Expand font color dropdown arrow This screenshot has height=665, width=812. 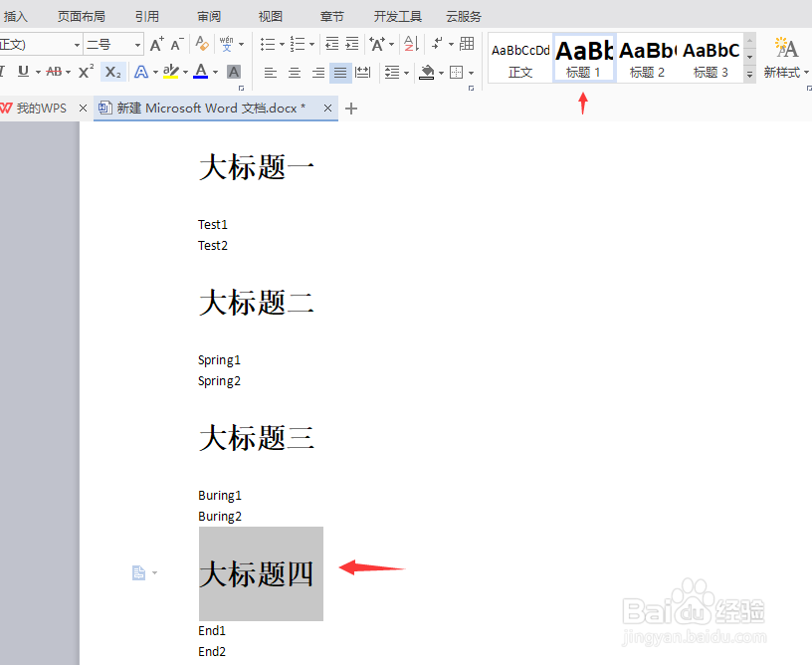point(215,72)
